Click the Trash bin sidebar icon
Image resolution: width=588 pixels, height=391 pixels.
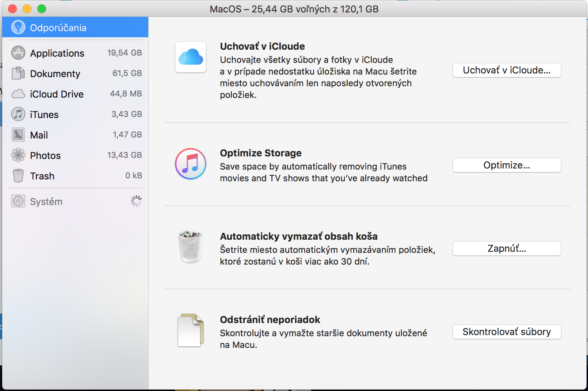click(x=18, y=176)
